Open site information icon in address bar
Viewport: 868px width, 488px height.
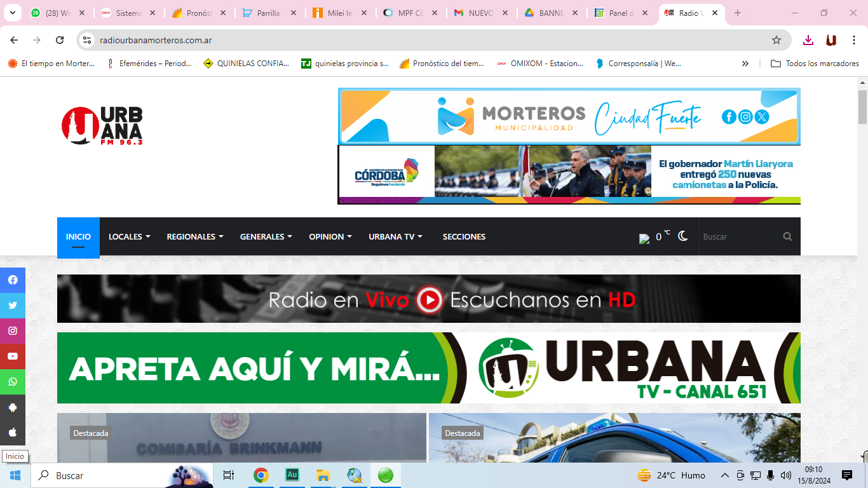88,40
